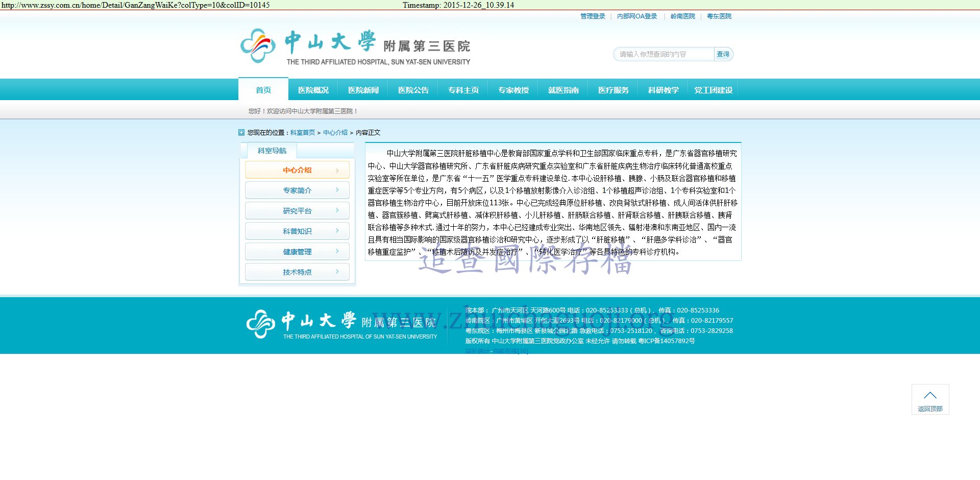980x480 pixels.
Task: Open the 专家教授 menu item
Action: (x=513, y=90)
